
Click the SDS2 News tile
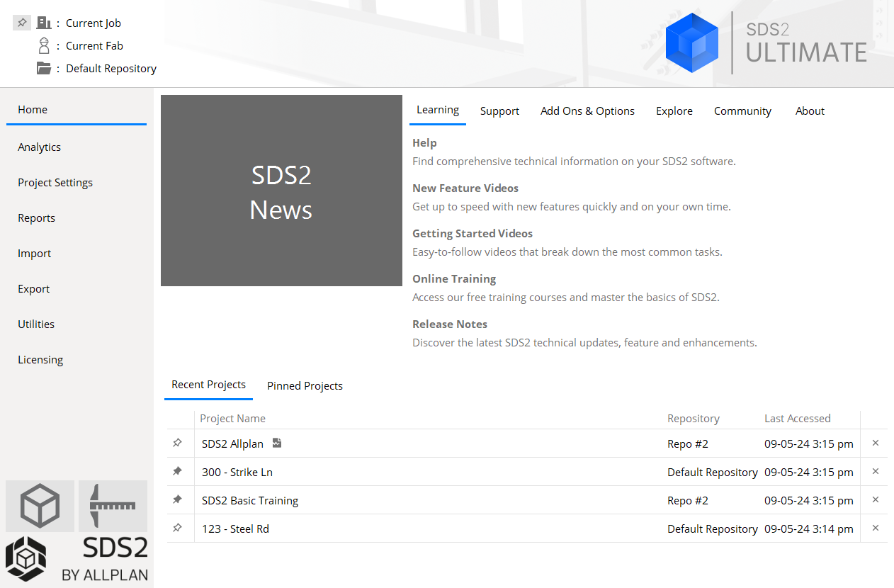pyautogui.click(x=281, y=191)
